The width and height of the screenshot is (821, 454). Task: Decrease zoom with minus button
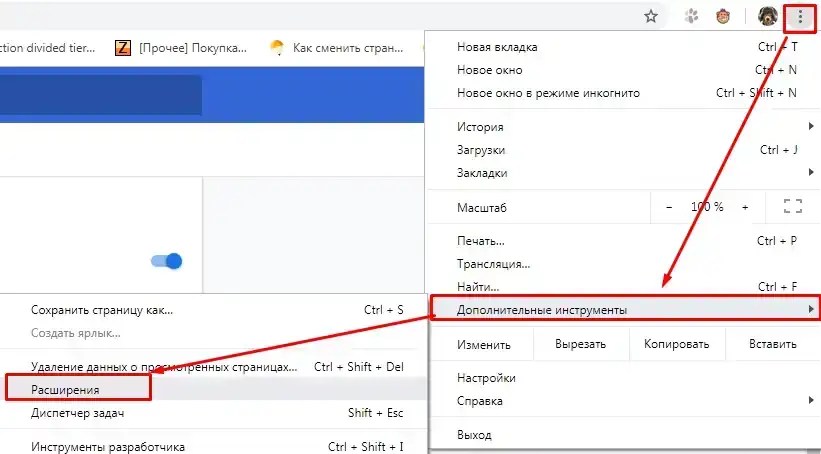669,207
